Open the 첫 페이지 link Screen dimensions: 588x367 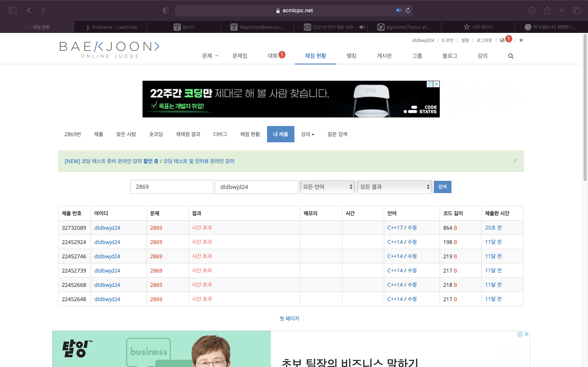[x=289, y=318]
